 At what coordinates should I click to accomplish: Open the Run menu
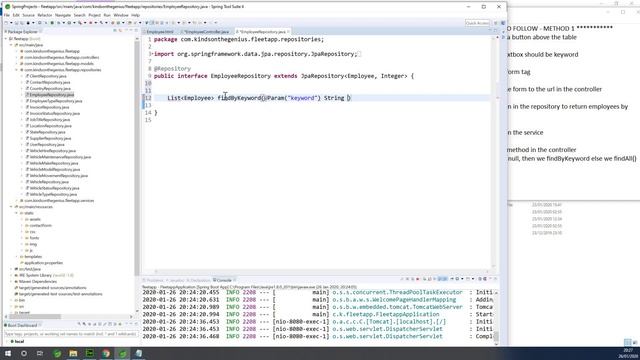click(x=107, y=15)
